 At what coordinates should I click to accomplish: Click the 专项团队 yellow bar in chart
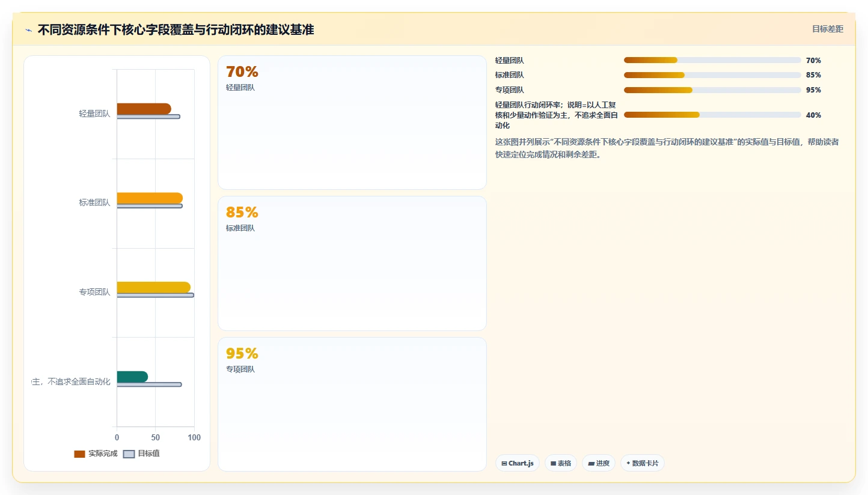[153, 287]
